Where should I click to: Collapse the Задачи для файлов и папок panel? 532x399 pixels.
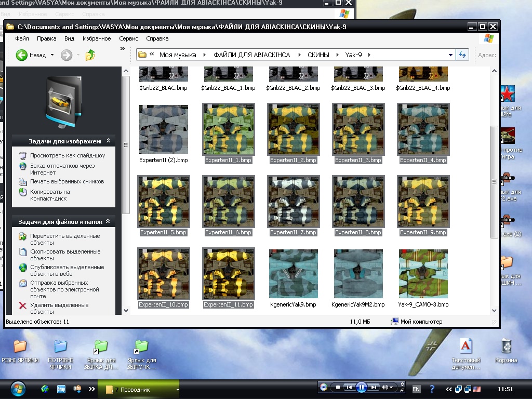point(108,221)
